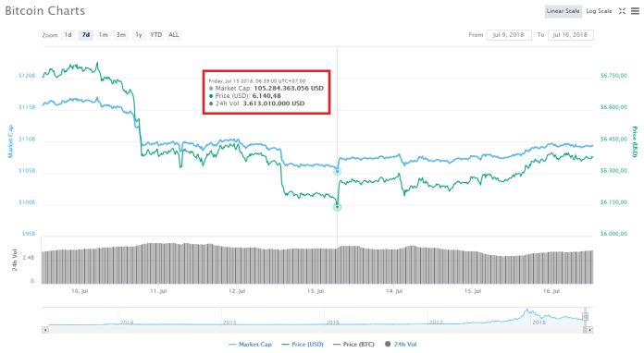Viewport: 644px width, 353px height.
Task: Edit the From date field
Action: (509, 35)
